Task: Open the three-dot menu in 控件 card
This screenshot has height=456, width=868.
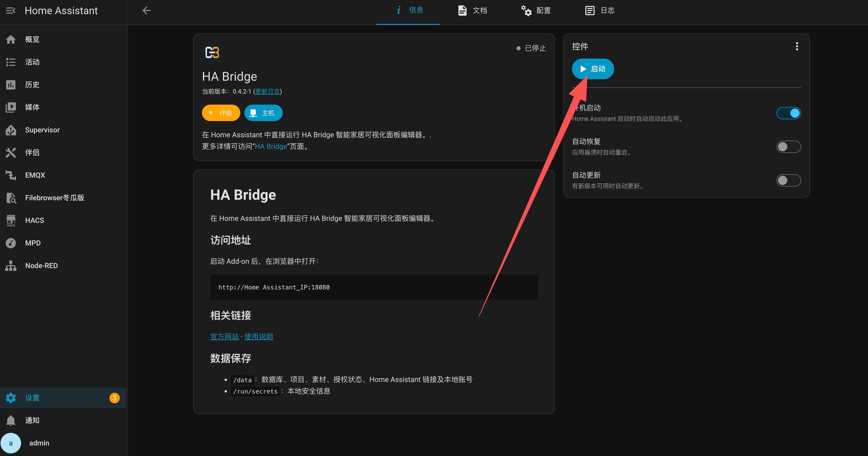Action: [797, 47]
